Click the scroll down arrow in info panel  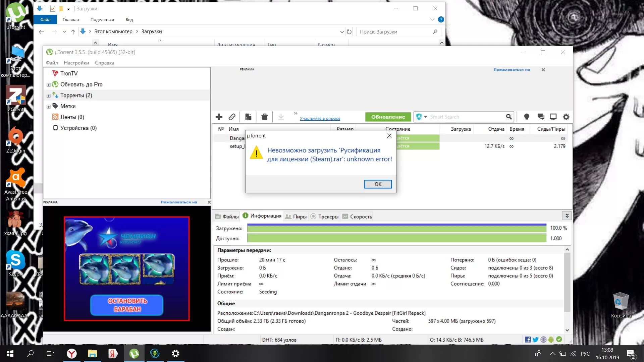[567, 330]
